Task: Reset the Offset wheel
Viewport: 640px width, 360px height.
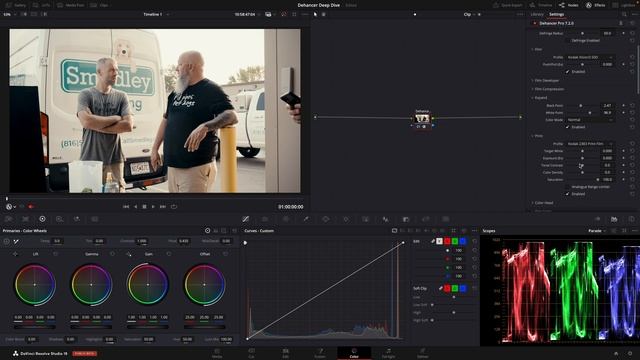Action: pyautogui.click(x=225, y=254)
